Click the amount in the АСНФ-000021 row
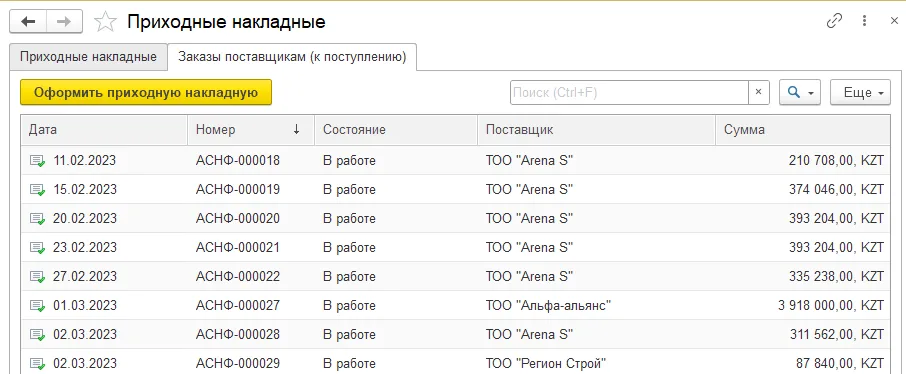The height and width of the screenshot is (374, 906). (x=836, y=247)
